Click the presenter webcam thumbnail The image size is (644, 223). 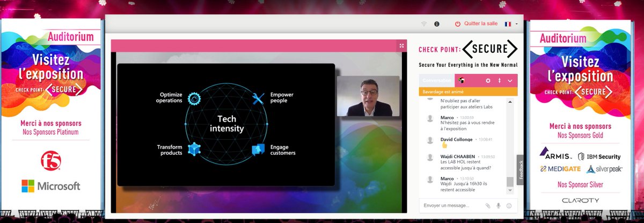(x=368, y=96)
